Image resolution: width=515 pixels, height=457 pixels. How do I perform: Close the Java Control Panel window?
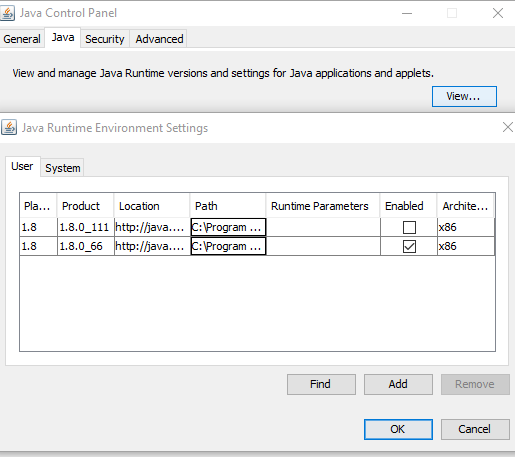[x=498, y=13]
